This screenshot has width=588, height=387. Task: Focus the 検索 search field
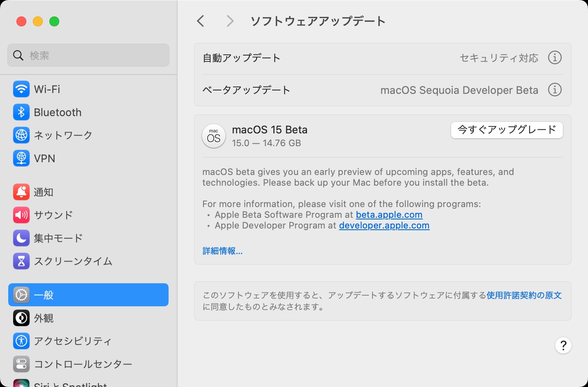pos(88,55)
